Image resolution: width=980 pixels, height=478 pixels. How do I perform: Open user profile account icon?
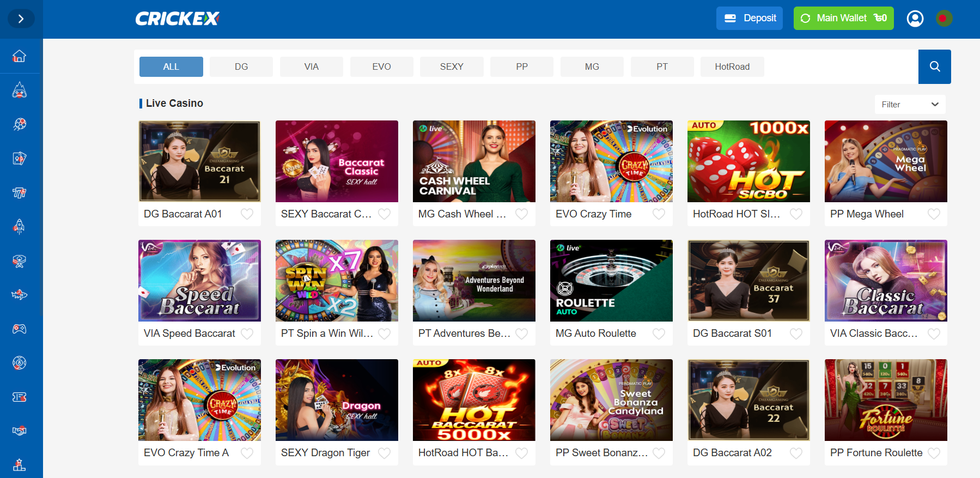915,19
